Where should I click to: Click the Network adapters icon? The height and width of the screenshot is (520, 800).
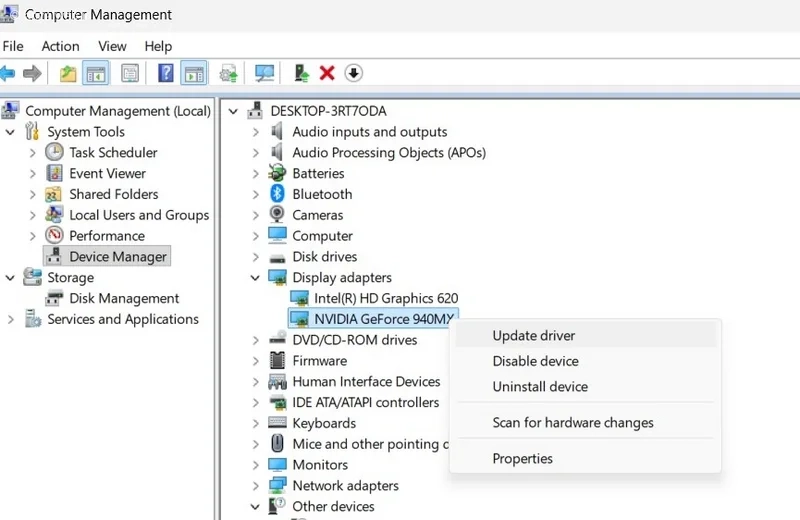click(277, 485)
